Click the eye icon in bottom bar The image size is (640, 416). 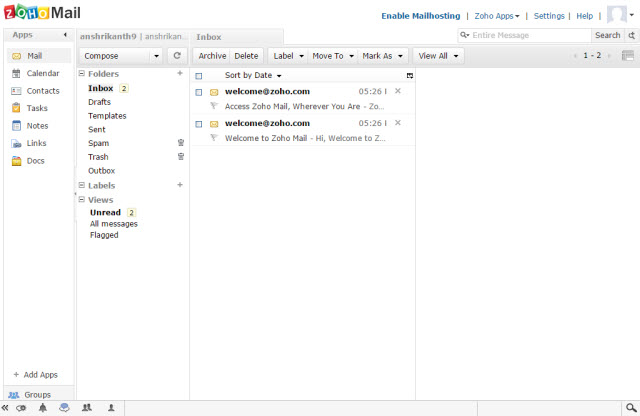(21, 408)
